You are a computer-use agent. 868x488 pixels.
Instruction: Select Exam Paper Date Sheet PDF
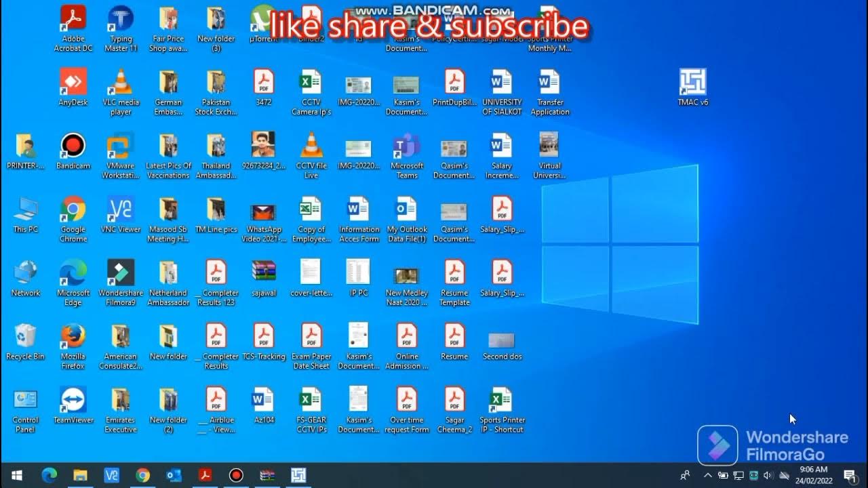coord(311,347)
